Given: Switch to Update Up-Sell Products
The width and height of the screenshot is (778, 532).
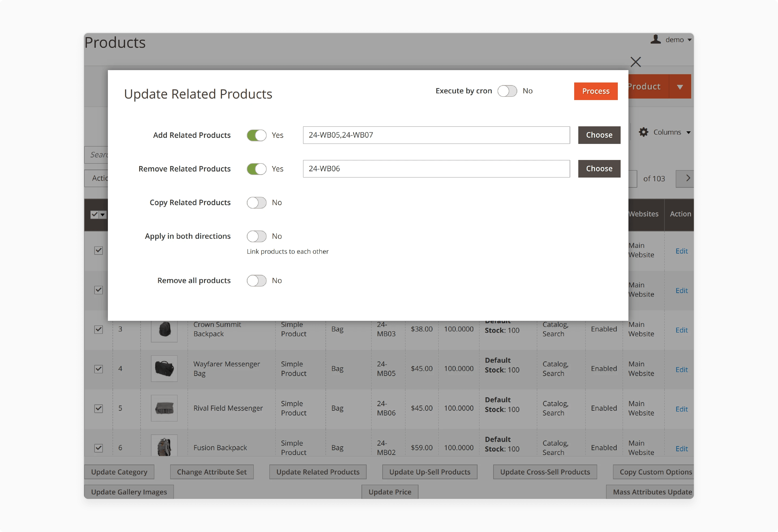Looking at the screenshot, I should 430,472.
